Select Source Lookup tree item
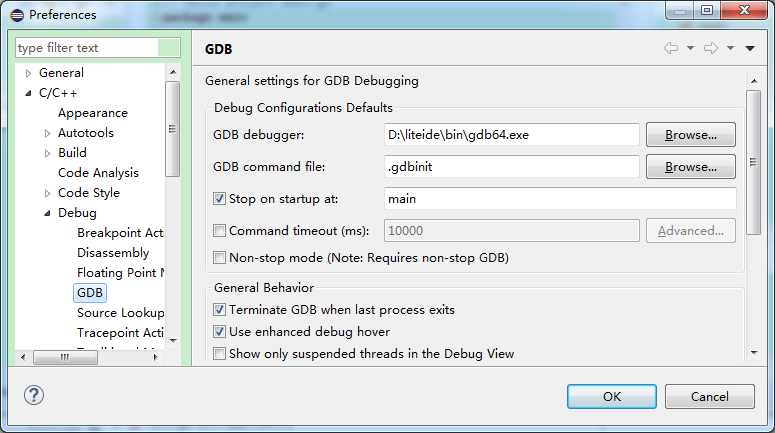 [121, 312]
